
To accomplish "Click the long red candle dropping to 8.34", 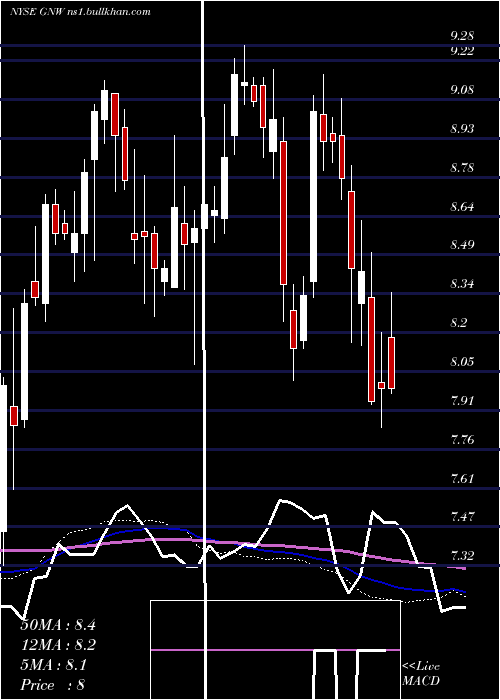I will coord(283,213).
